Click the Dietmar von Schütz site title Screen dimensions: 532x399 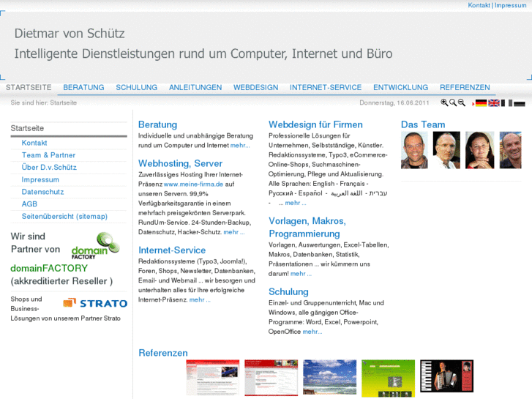[x=70, y=33]
